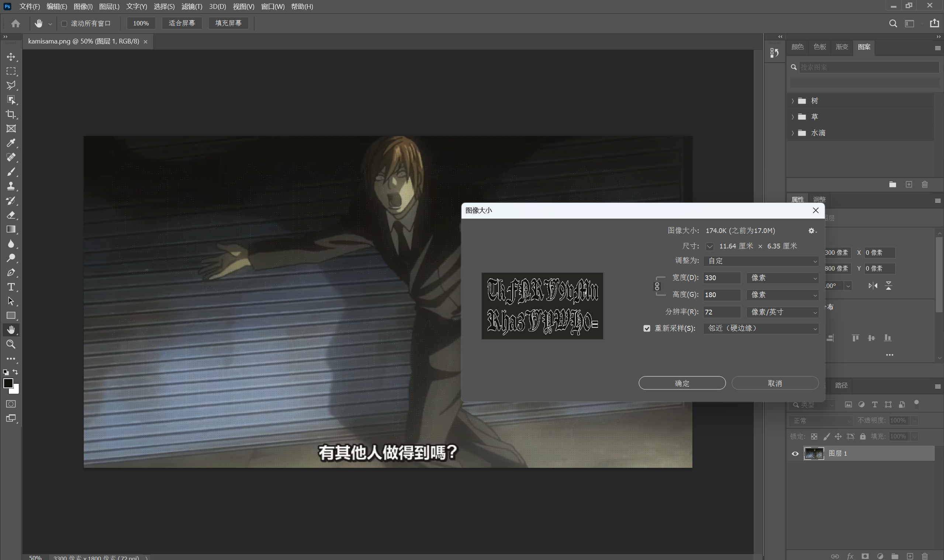944x560 pixels.
Task: Cancel the Image Size dialog
Action: [775, 383]
